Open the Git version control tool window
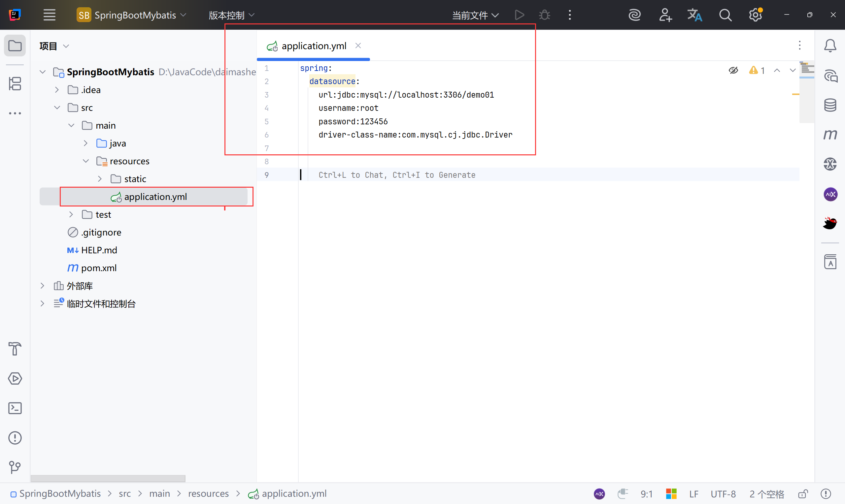This screenshot has height=504, width=845. (15, 467)
